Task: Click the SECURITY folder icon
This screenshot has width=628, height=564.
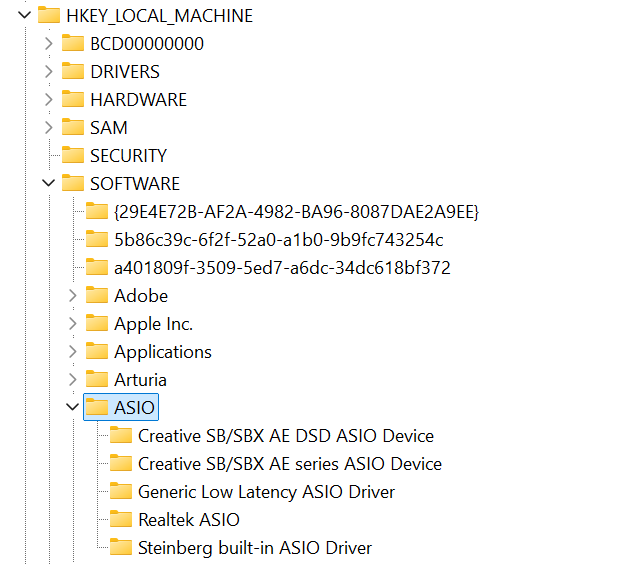Action: coord(72,156)
